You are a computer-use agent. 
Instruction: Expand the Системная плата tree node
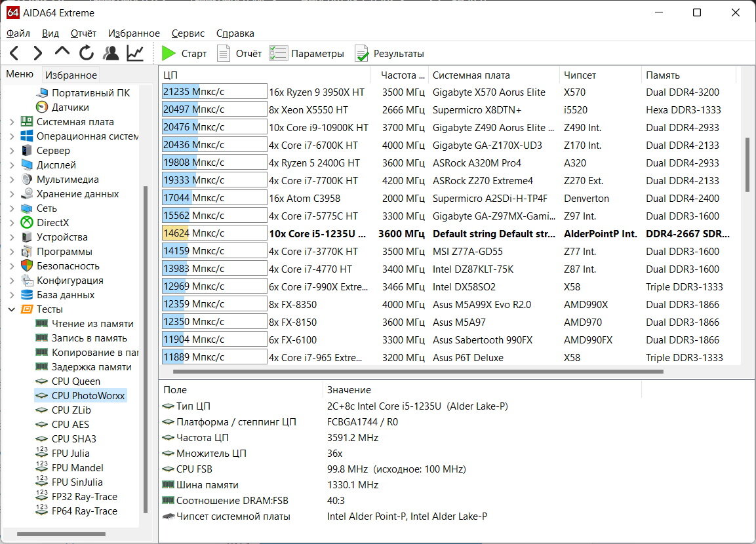point(12,122)
